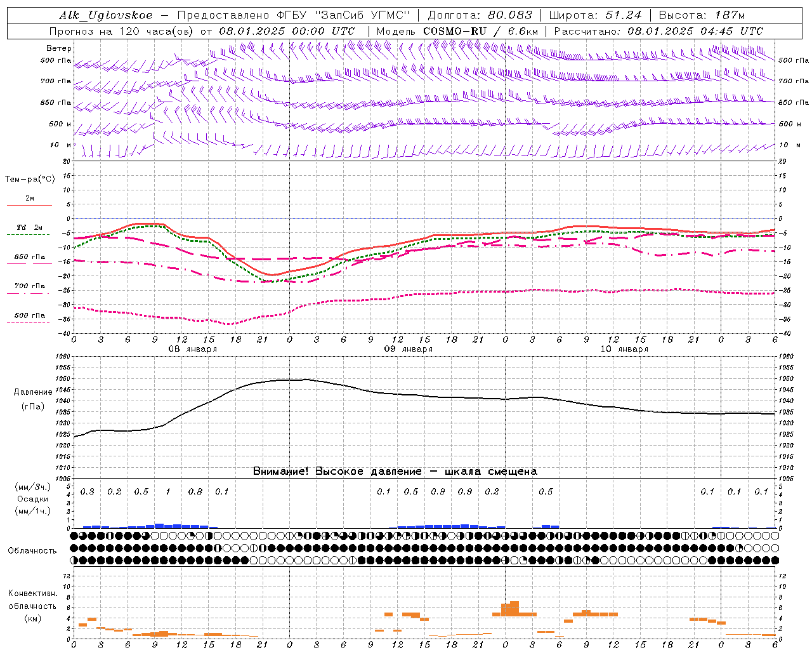The width and height of the screenshot is (812, 650).
Task: Click the model label COSMO-RU / 6.6км
Action: (480, 31)
